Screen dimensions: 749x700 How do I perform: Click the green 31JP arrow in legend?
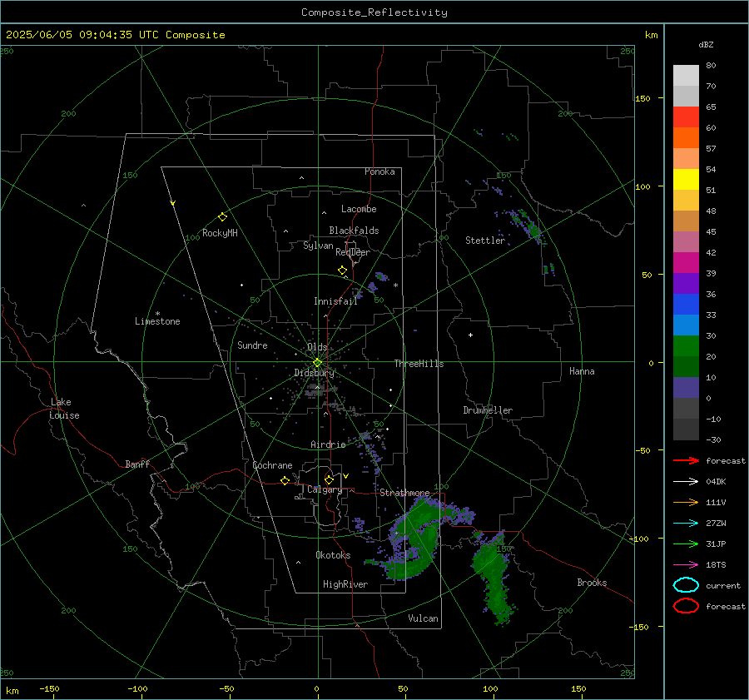(x=686, y=544)
